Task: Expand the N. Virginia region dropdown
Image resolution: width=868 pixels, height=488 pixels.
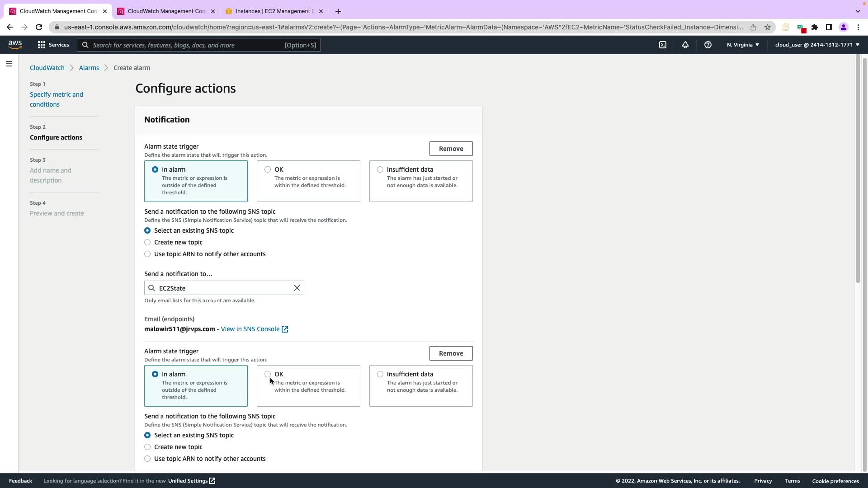Action: [743, 45]
